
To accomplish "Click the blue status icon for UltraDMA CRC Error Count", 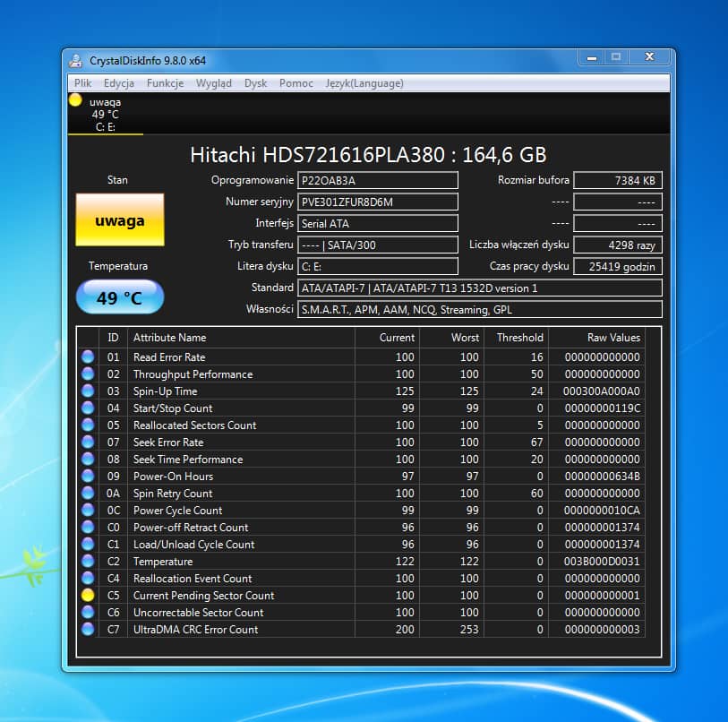I will (88, 629).
